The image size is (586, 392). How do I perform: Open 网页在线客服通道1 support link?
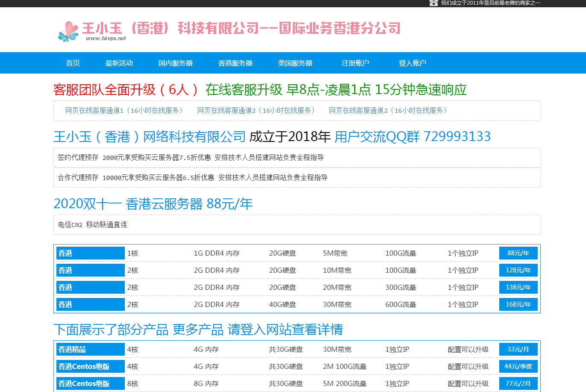pos(124,110)
